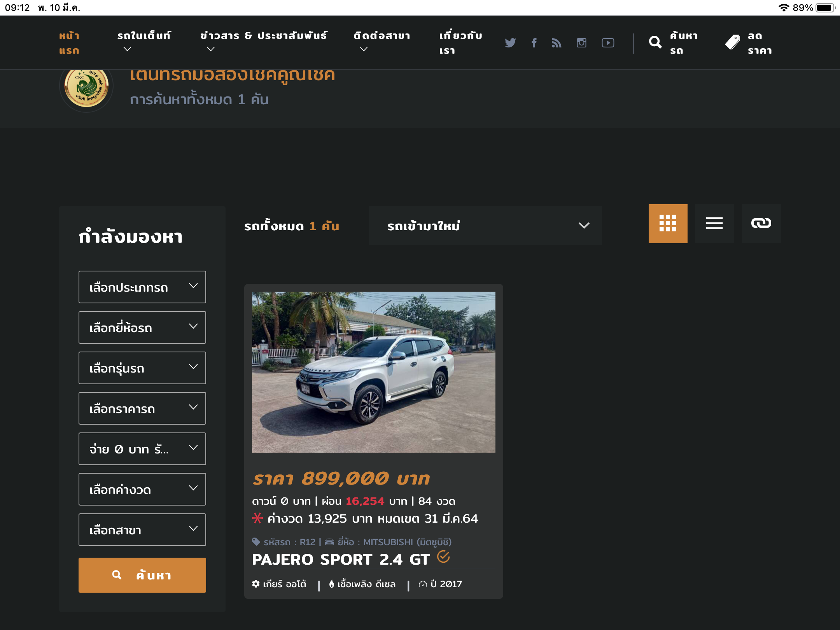Switch to grid view layout
The height and width of the screenshot is (630, 840).
pyautogui.click(x=668, y=224)
